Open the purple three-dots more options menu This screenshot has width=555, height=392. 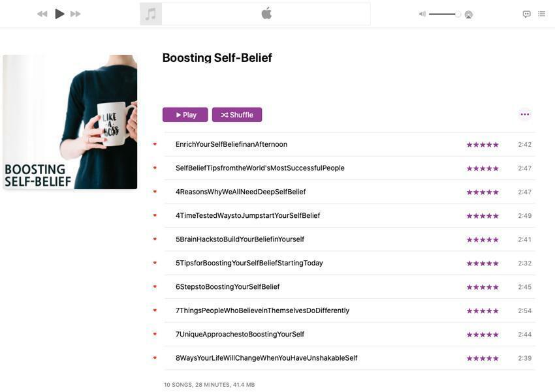point(525,114)
